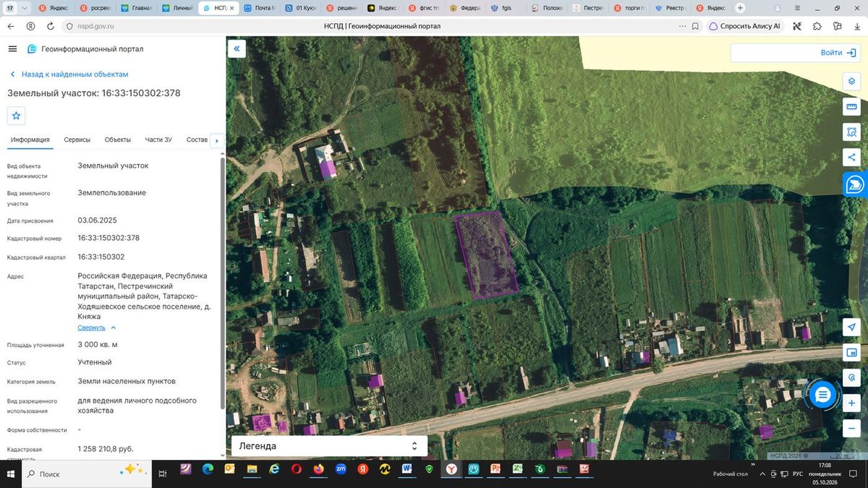Show more information tabs with arrow
868x488 pixels.
tap(217, 140)
